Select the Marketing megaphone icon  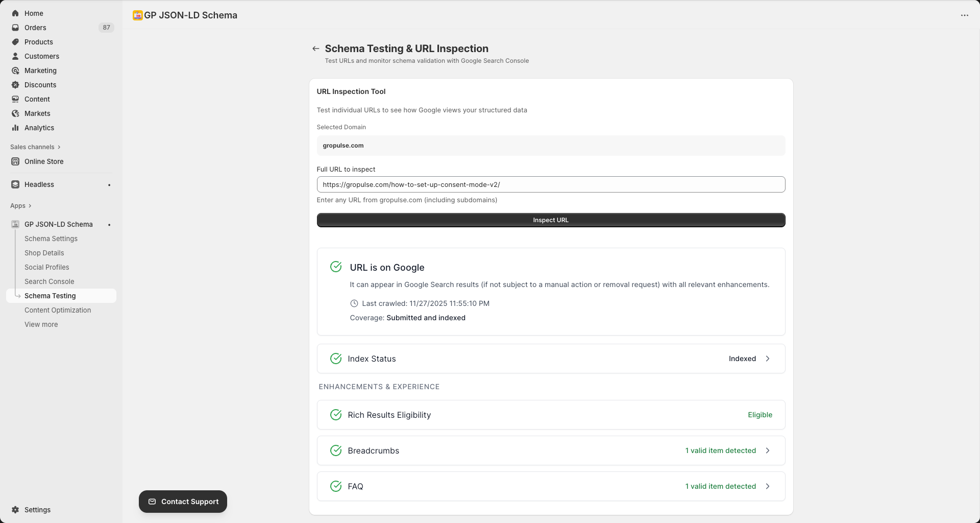point(15,70)
